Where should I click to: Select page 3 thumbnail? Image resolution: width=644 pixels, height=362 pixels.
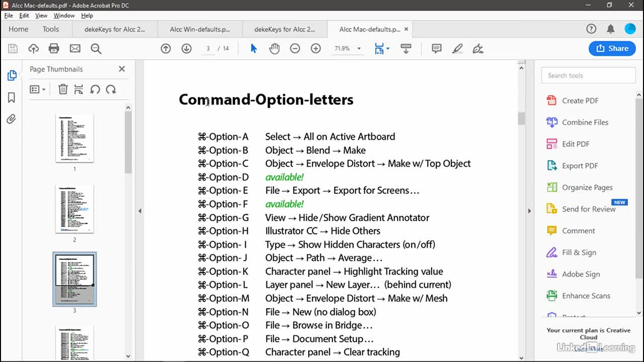coord(74,279)
